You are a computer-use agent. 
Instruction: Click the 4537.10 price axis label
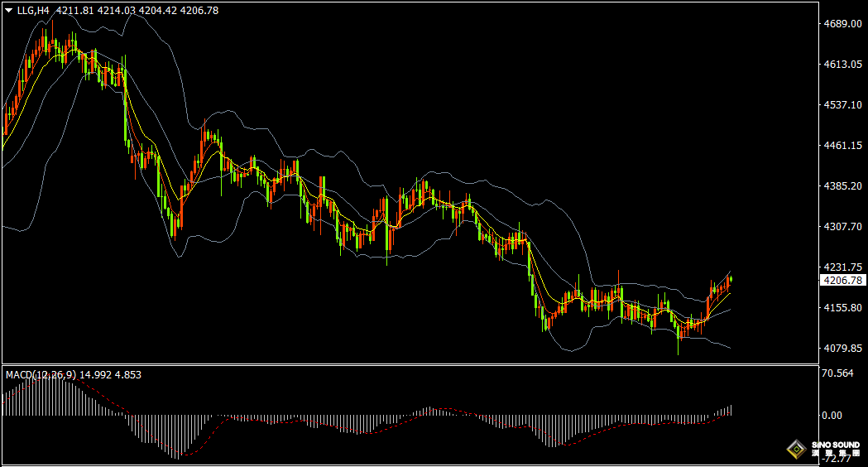pyautogui.click(x=842, y=104)
